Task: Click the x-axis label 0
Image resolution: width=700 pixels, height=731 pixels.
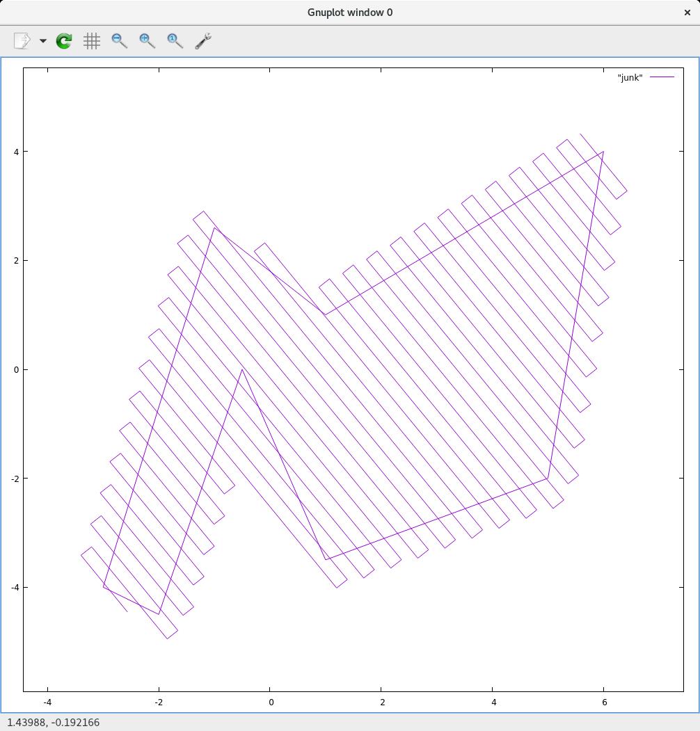Action: (271, 702)
